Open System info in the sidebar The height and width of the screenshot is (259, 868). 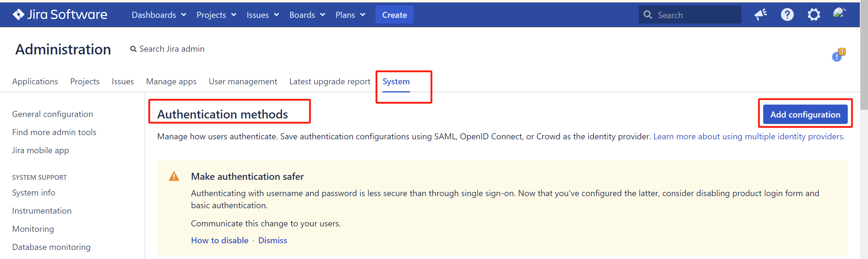(x=34, y=193)
